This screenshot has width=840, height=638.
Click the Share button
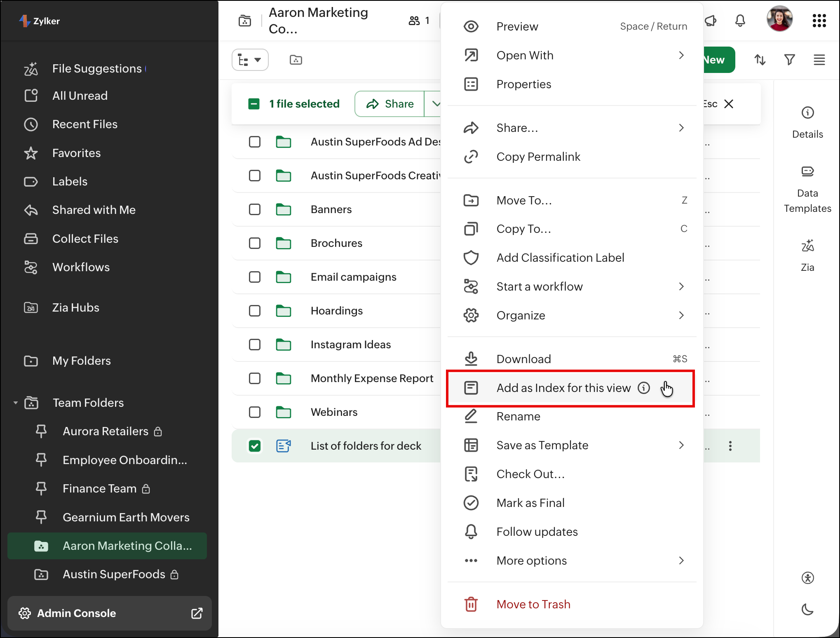point(390,104)
